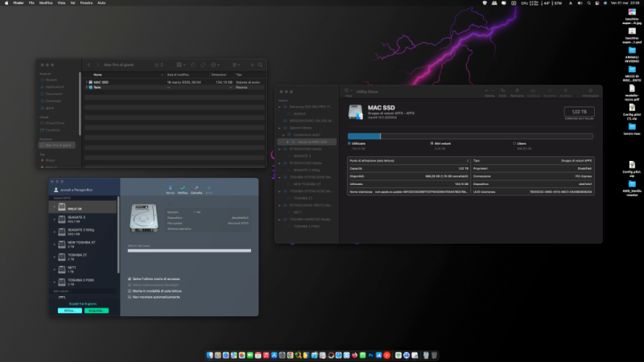Click the Finder tag icon
Viewport: 644px width, 362px height.
pyautogui.click(x=203, y=65)
